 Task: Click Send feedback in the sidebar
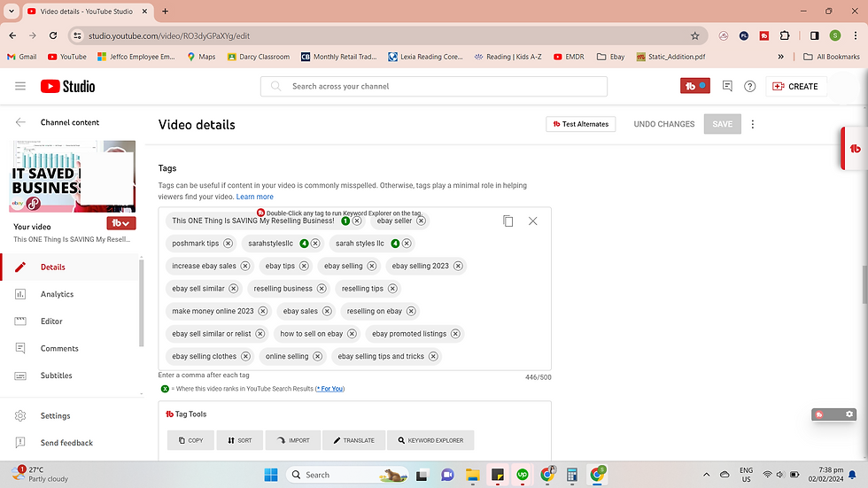[x=70, y=443]
